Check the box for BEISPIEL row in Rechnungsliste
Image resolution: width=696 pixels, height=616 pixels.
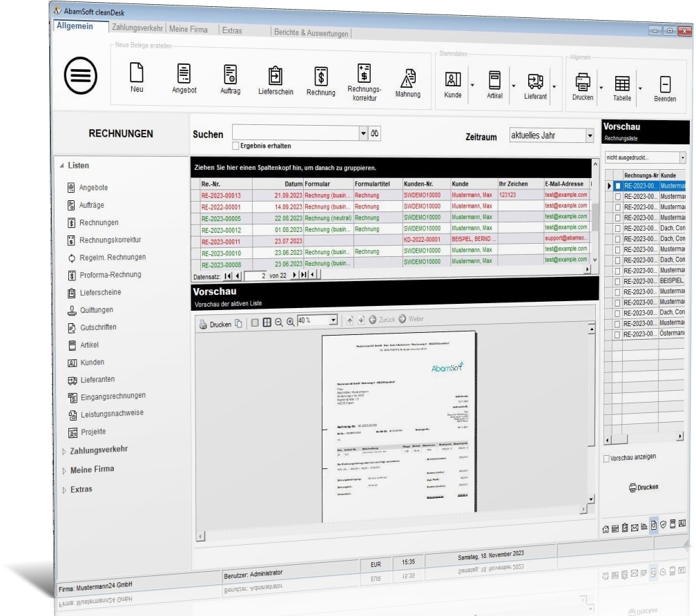617,281
